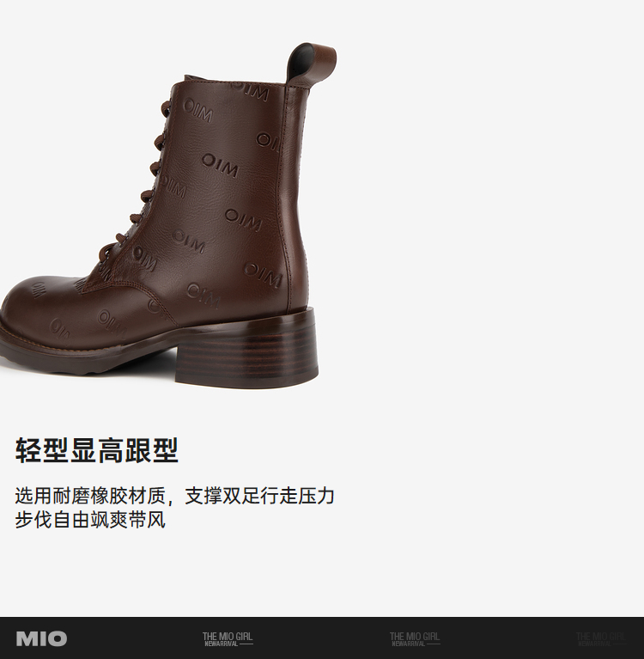Click the embossed logo at the boot collar edge
Image resolution: width=644 pixels, height=659 pixels.
252,92
